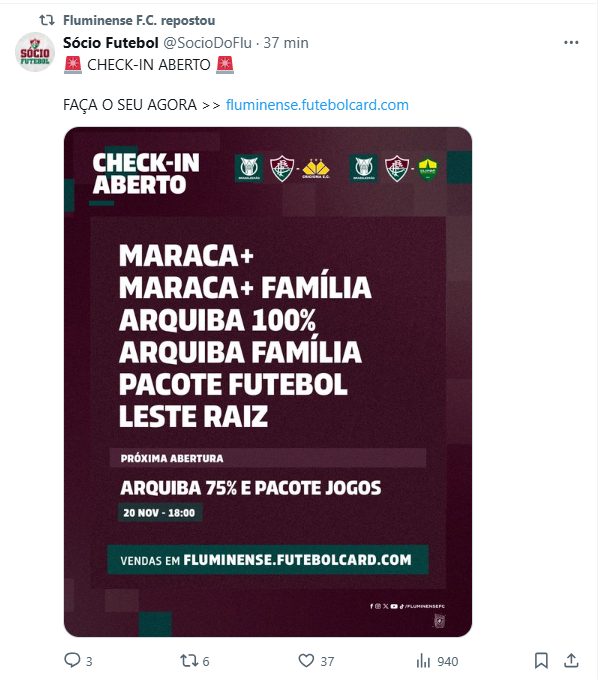This screenshot has height=679, width=599.
Task: Click the Sócio Futebol display name
Action: (x=111, y=43)
